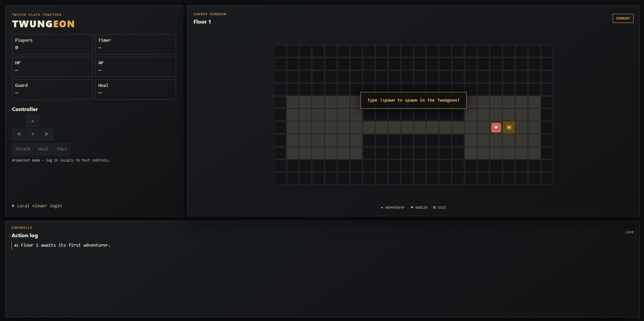Select the HP stat card

coord(52,67)
